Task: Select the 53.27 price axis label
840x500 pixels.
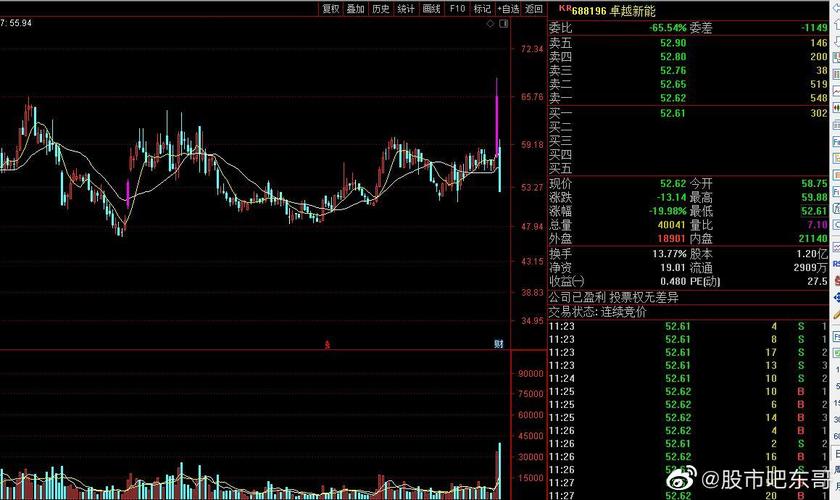Action: (x=532, y=188)
